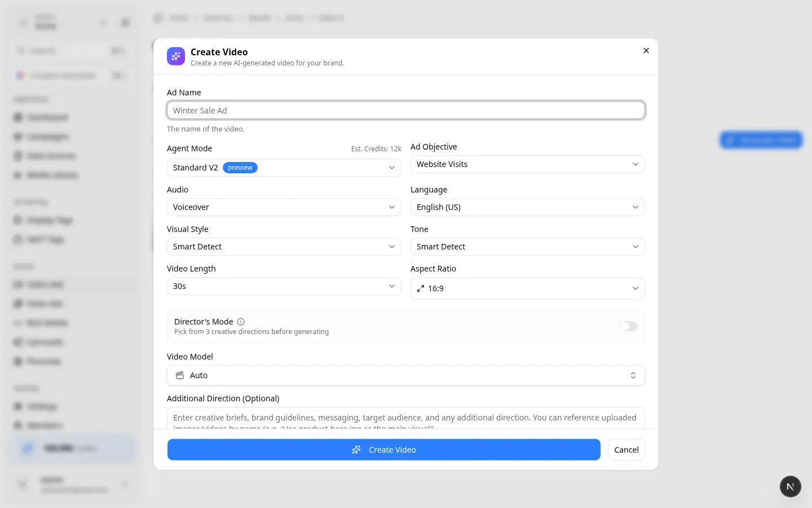The image size is (812, 508).
Task: Open the round N badge in bottom corner
Action: (791, 487)
